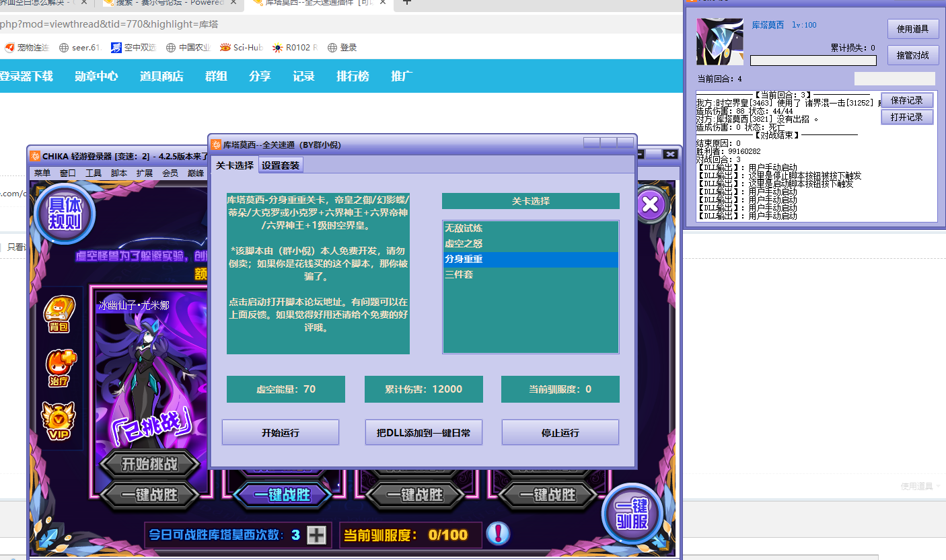Screen dimensions: 946x560
Task: Click the 虚空能量: 70 readout
Action: click(286, 389)
